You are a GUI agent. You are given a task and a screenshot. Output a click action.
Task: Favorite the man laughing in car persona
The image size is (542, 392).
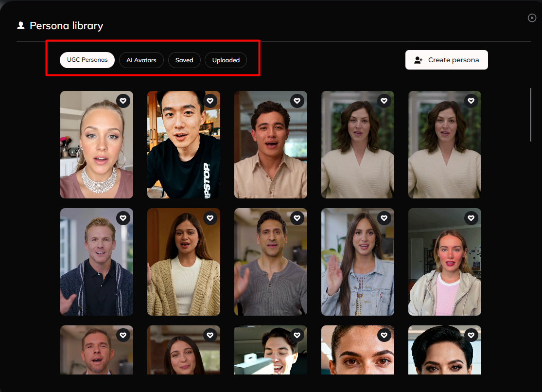(297, 335)
